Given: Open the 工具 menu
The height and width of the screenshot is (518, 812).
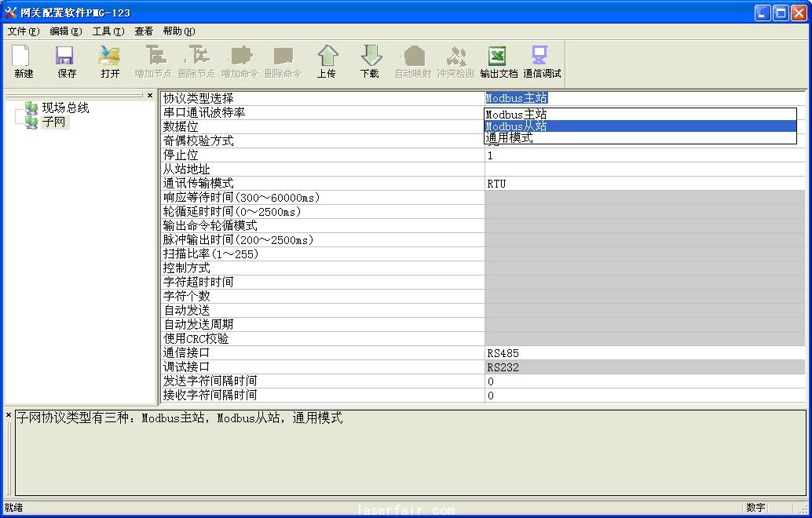Looking at the screenshot, I should [108, 31].
